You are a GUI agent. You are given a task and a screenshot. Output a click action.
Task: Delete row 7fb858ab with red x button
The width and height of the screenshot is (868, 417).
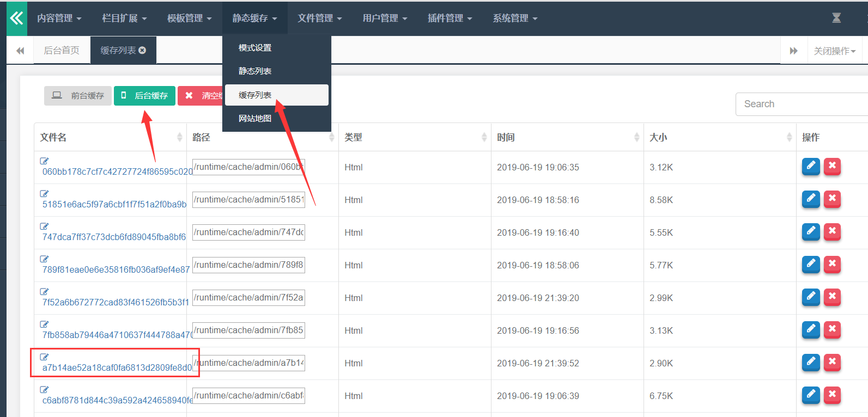(832, 330)
